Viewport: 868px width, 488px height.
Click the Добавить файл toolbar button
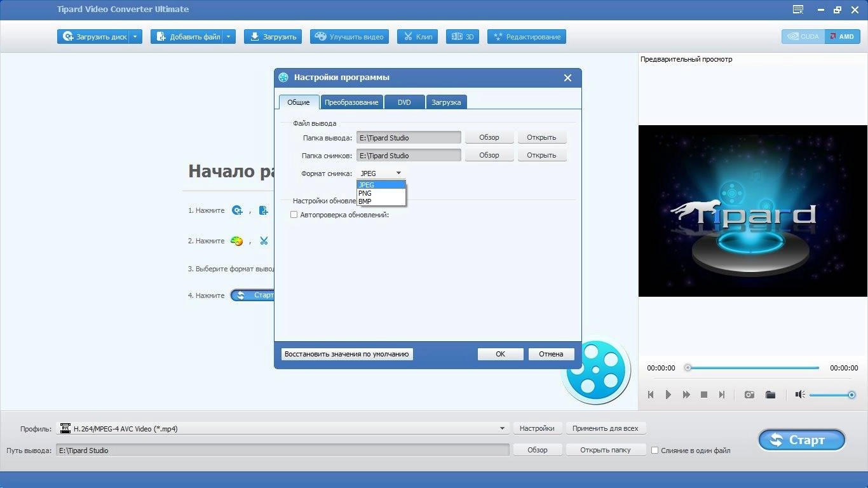(187, 37)
